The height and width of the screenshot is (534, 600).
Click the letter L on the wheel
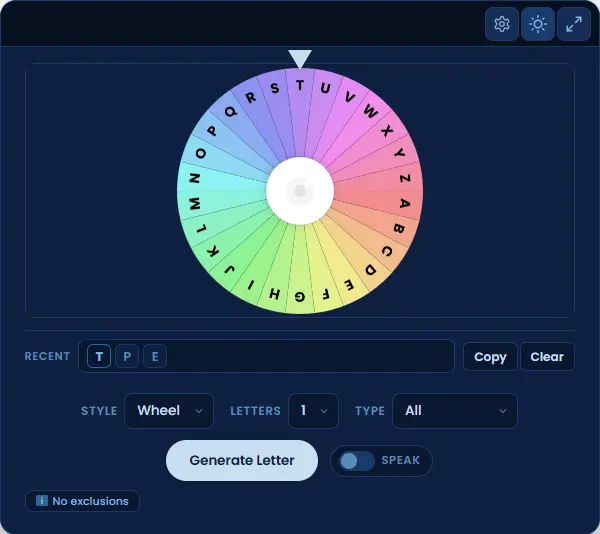point(201,228)
